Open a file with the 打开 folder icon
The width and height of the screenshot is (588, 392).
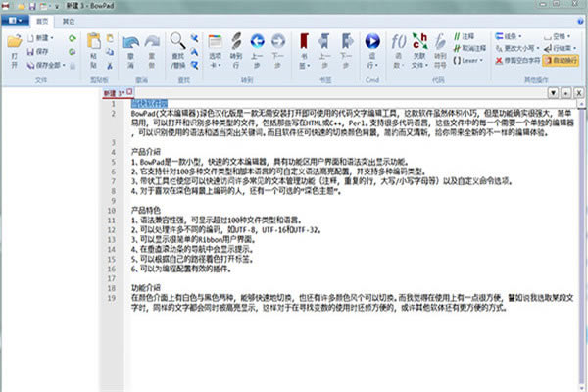pos(15,50)
